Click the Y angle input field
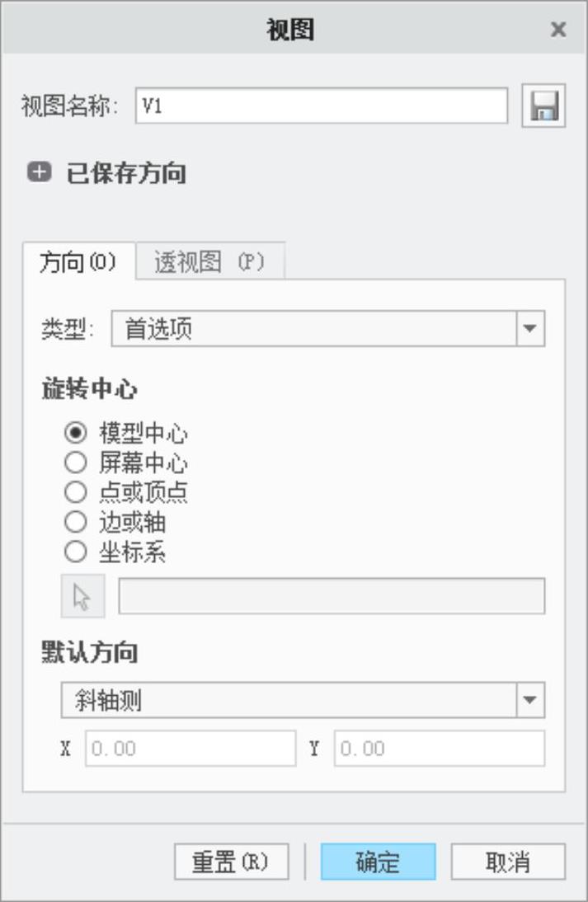 pos(439,749)
